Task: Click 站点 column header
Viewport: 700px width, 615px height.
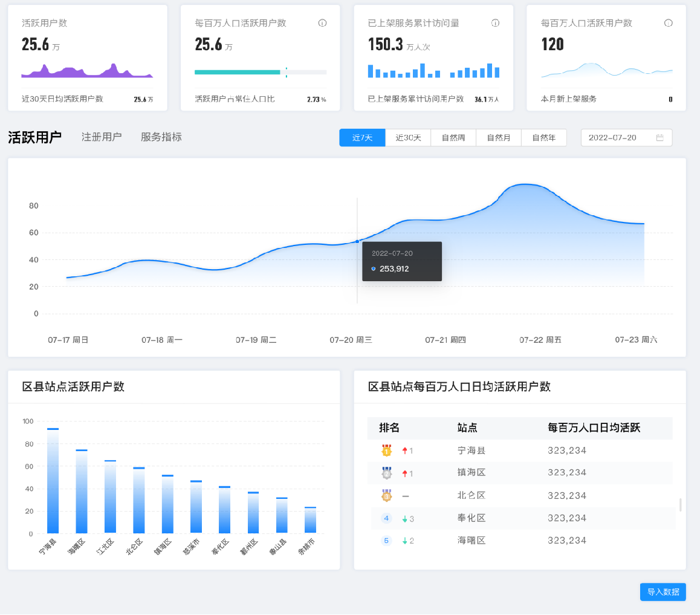Action: (467, 428)
